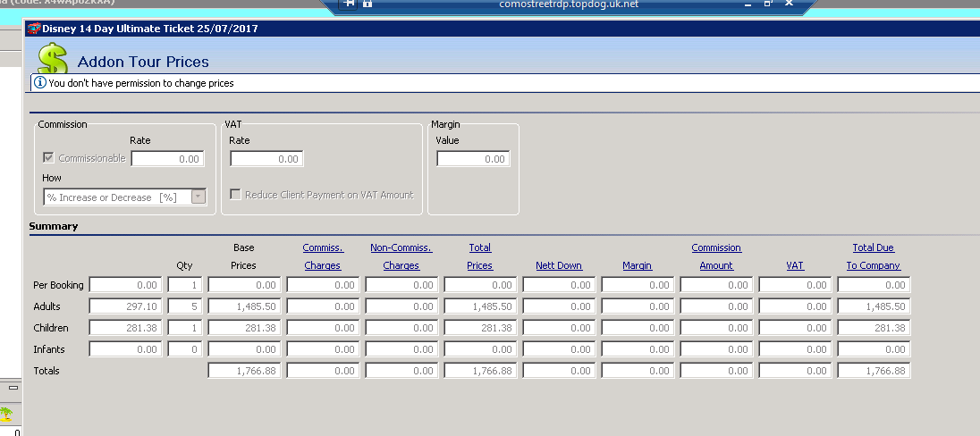Click the green dollar sign icon
Screen dimensions: 980x436
click(53, 58)
